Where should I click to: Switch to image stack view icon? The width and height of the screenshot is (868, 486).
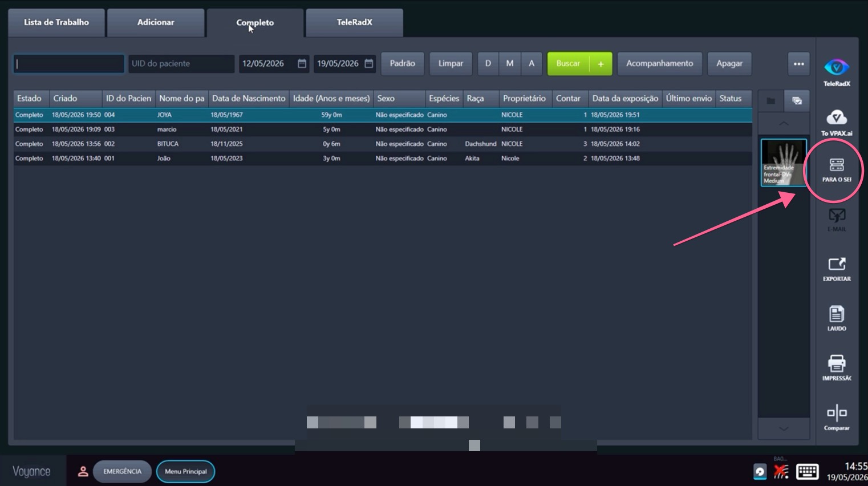click(x=797, y=101)
